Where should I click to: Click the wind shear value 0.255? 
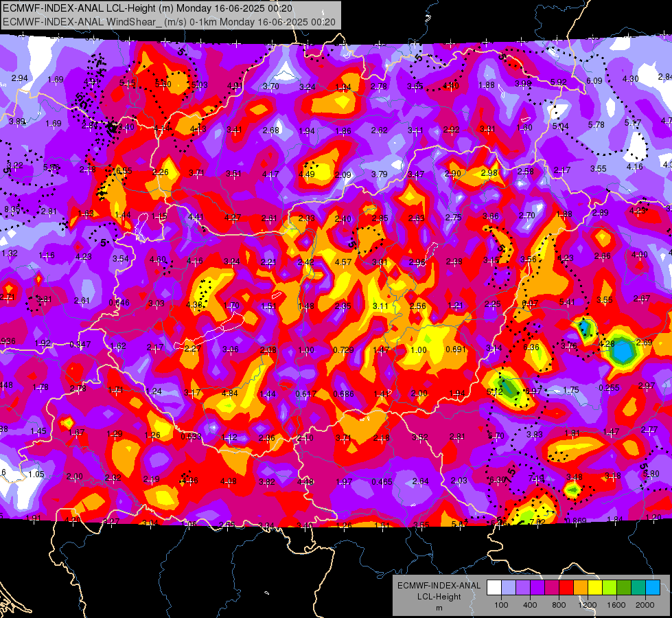[609, 388]
